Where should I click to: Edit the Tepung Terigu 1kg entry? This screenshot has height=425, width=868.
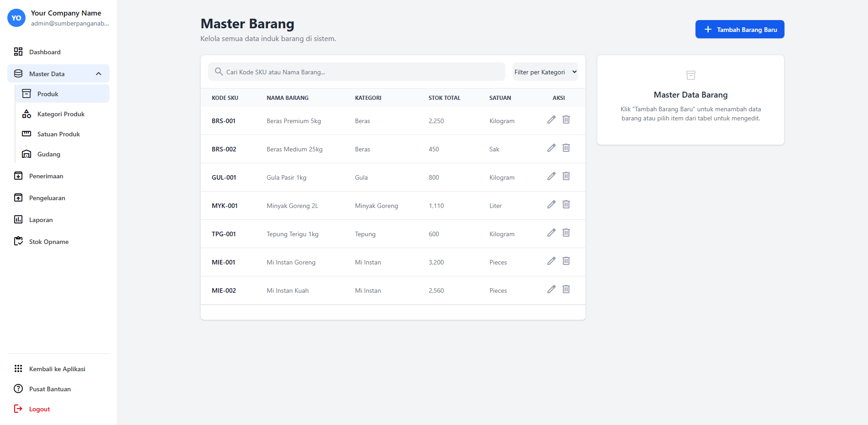[x=551, y=233]
